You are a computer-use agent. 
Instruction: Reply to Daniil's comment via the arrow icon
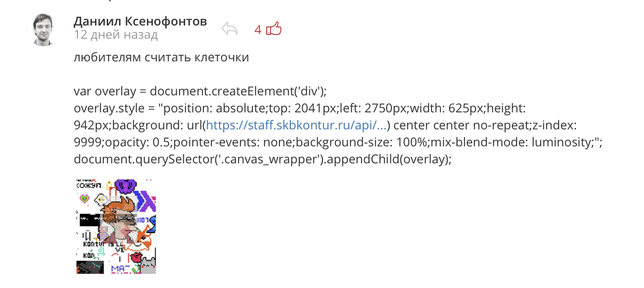click(229, 29)
